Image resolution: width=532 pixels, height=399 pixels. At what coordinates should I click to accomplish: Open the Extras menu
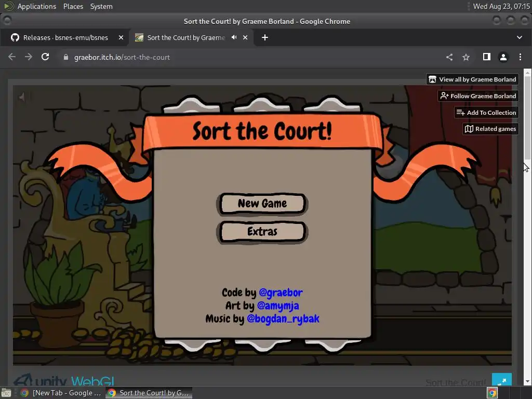tap(262, 232)
